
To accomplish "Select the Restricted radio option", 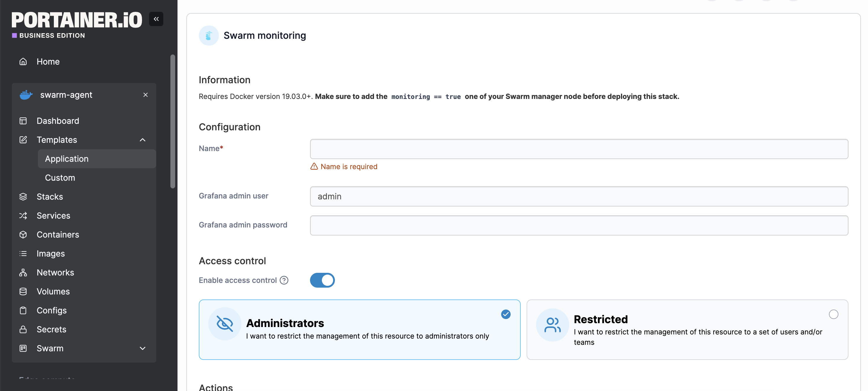I will click(x=833, y=314).
